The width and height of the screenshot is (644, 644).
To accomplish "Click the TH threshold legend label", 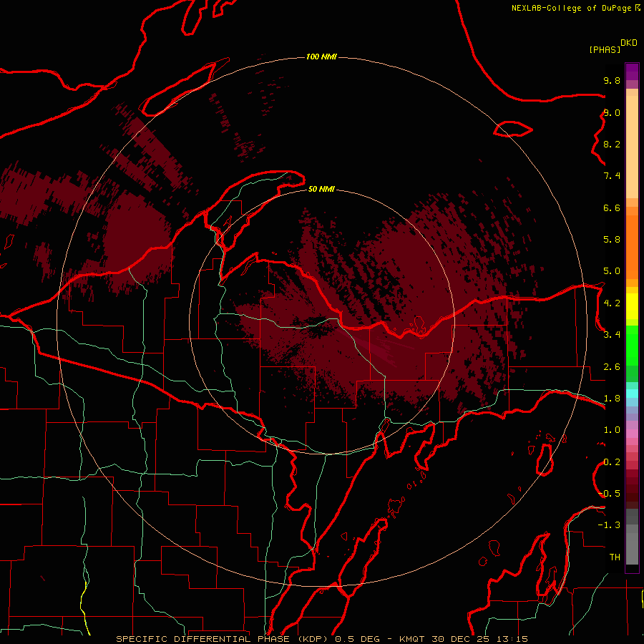I will pos(615,557).
